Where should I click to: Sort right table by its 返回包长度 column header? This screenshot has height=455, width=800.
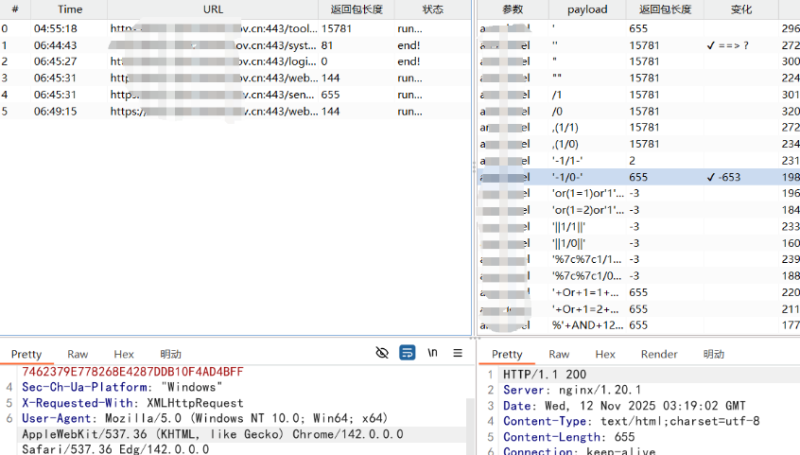tap(665, 9)
